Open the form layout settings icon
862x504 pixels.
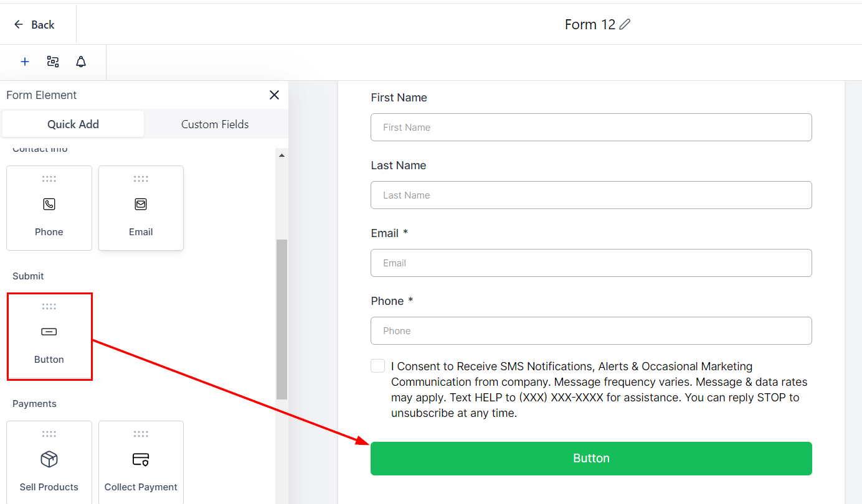click(53, 62)
